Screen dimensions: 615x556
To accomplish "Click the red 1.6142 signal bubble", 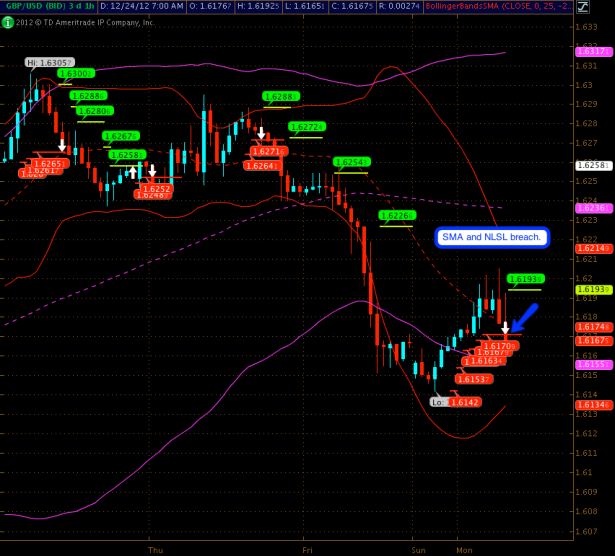I will click(x=464, y=402).
